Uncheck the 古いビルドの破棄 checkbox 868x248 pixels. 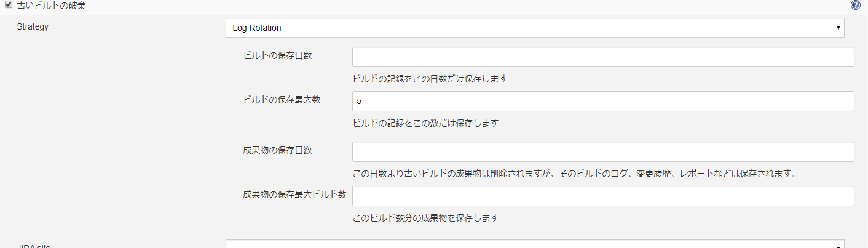[x=9, y=5]
